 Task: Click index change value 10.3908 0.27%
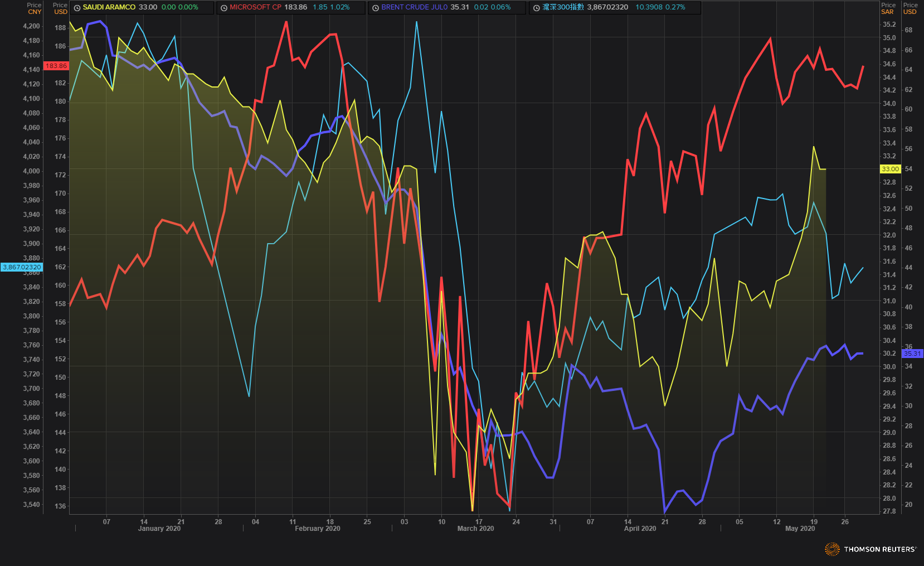(660, 7)
